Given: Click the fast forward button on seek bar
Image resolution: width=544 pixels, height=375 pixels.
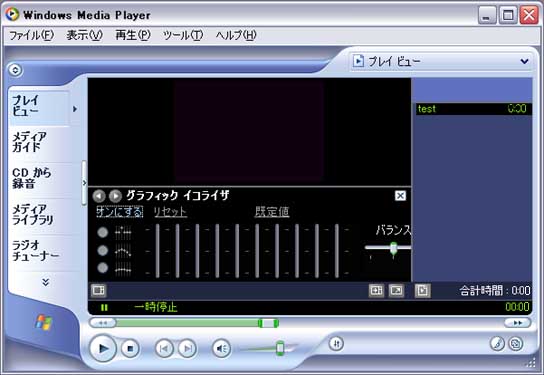Looking at the screenshot, I should [x=517, y=323].
